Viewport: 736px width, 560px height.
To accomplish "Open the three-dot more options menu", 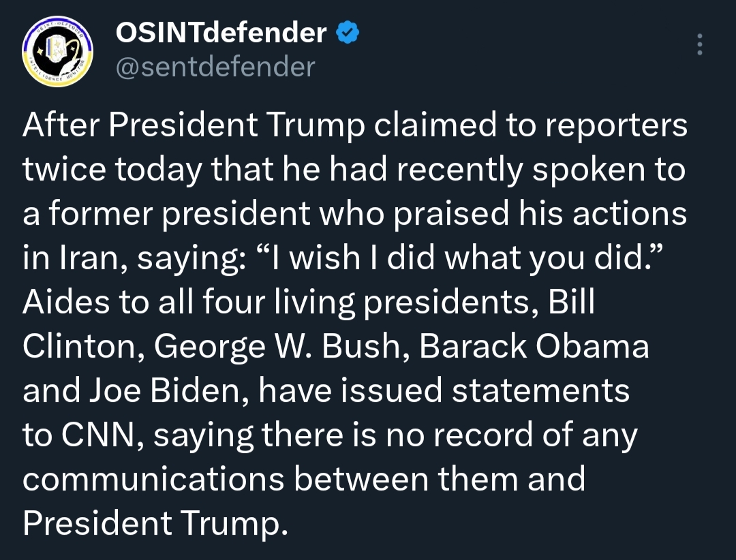I will point(699,45).
